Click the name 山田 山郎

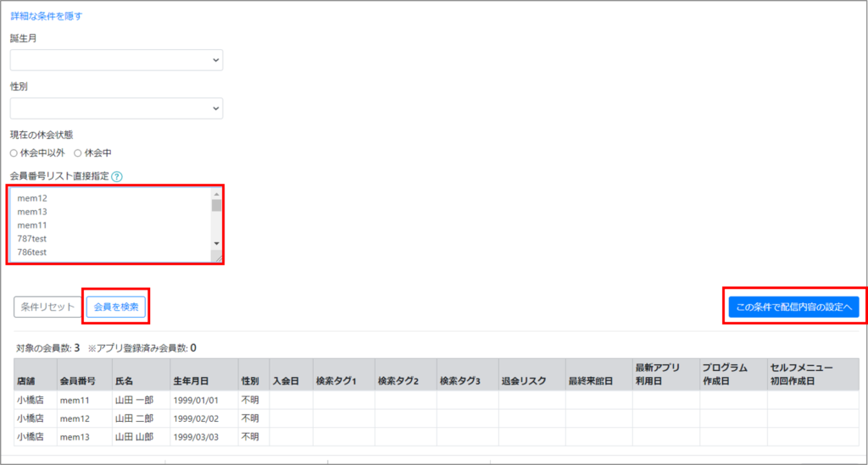(x=134, y=437)
